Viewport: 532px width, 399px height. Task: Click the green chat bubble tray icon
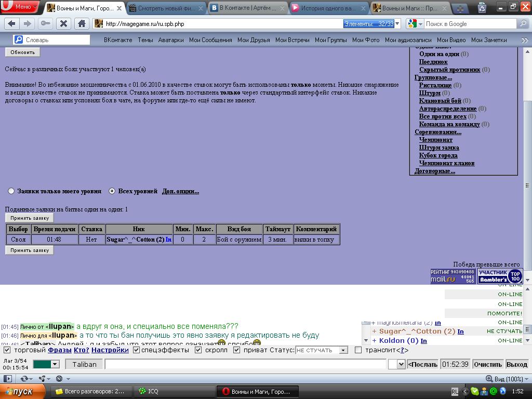click(x=474, y=392)
